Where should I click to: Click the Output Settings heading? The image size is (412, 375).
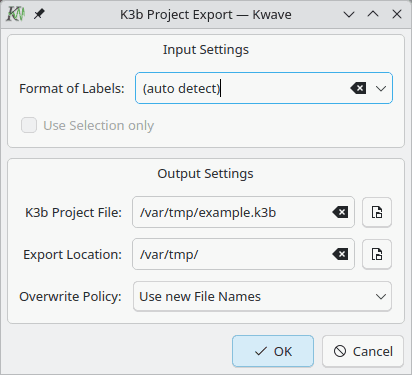205,174
